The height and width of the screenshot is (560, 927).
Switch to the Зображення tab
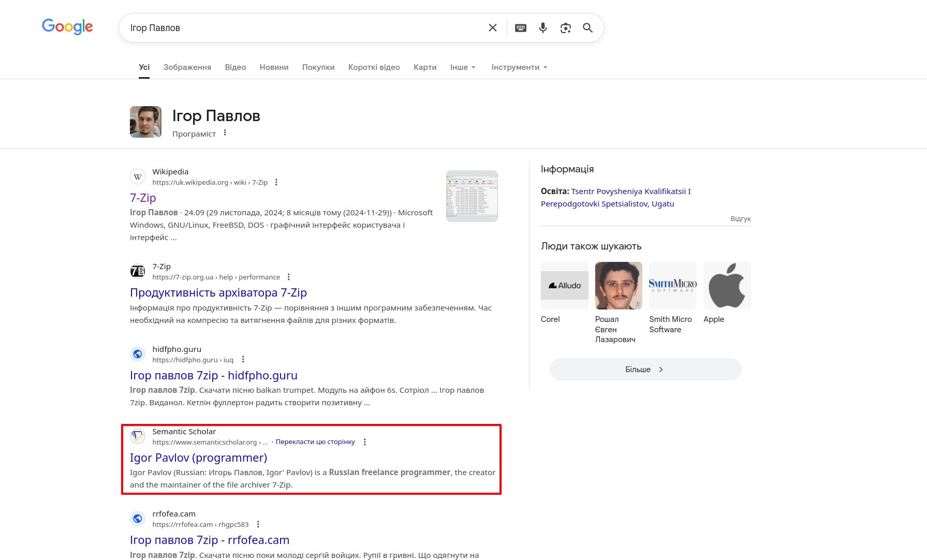pyautogui.click(x=187, y=67)
